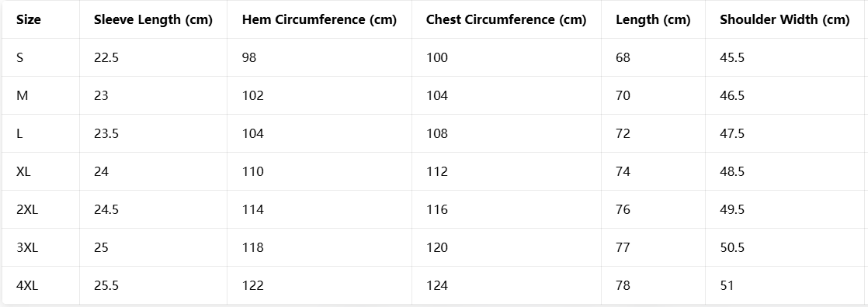The image size is (868, 307).
Task: Click the Size column header
Action: click(29, 20)
